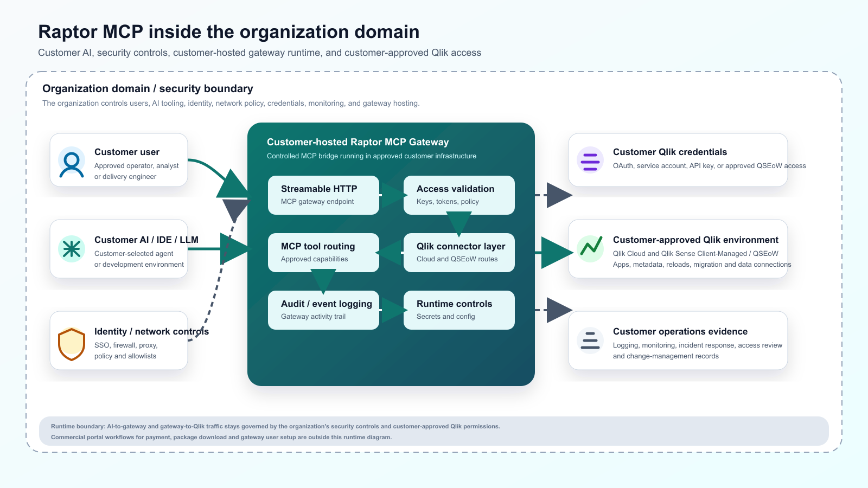
Task: Click the Qlik credentials purple lines icon
Action: coord(590,160)
